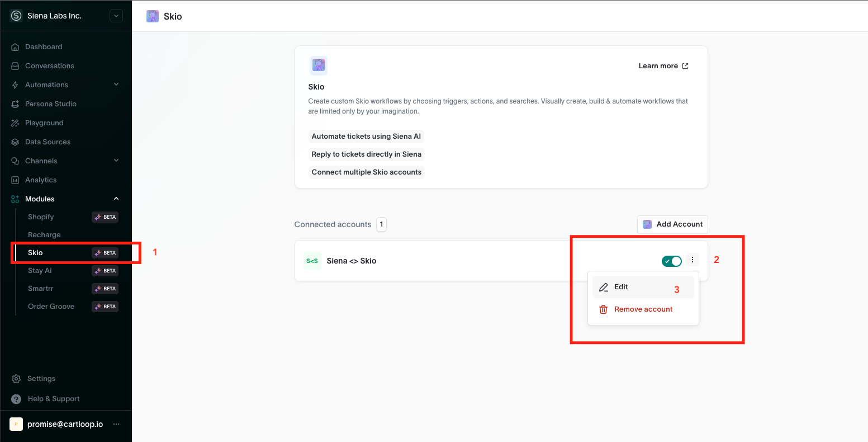868x442 pixels.
Task: Open the Learn more link
Action: point(663,66)
